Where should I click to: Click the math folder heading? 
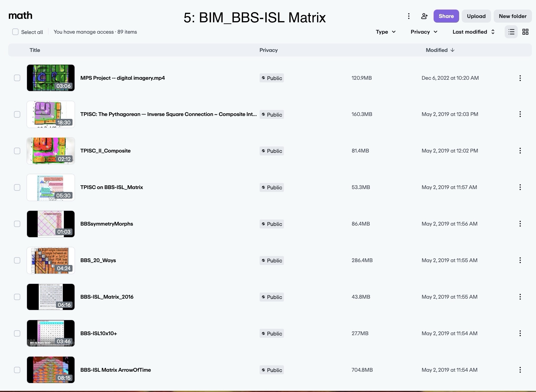click(20, 15)
